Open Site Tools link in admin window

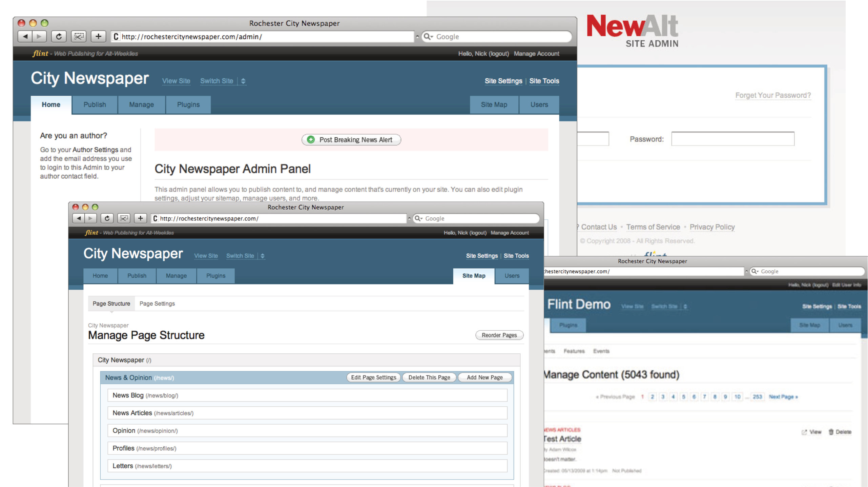pos(544,81)
